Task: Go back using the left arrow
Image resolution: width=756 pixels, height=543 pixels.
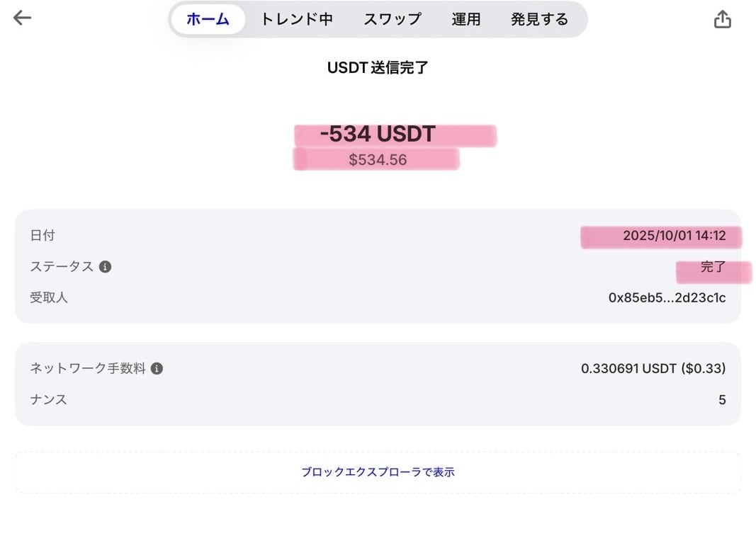Action: tap(23, 18)
